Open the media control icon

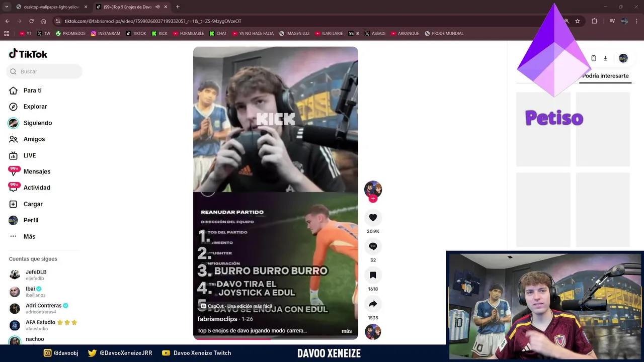[x=612, y=21]
